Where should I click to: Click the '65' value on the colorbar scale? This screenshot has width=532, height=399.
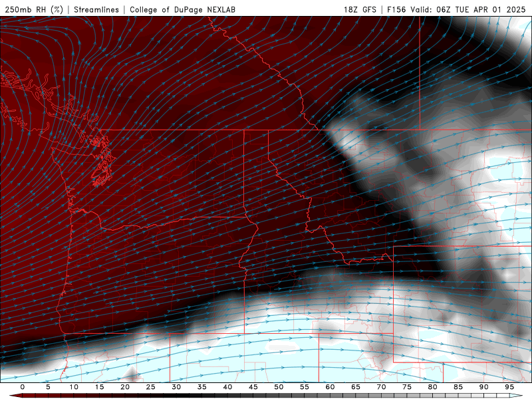[355, 387]
